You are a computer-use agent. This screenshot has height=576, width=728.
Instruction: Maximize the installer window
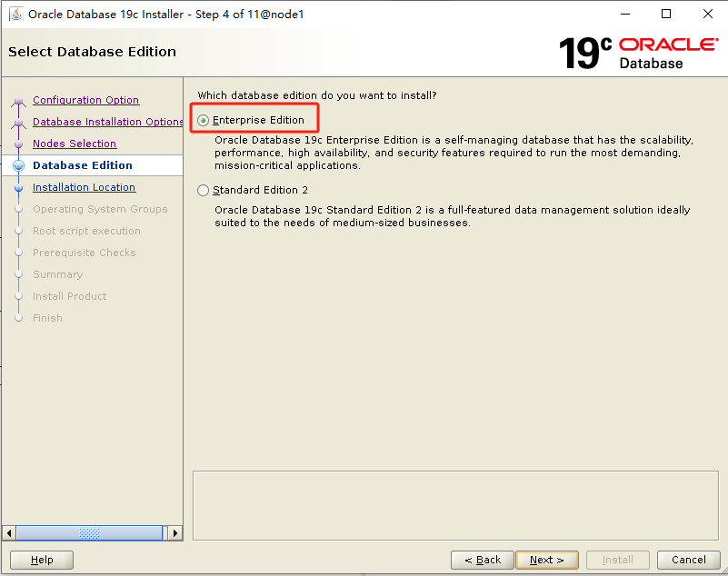coord(666,14)
